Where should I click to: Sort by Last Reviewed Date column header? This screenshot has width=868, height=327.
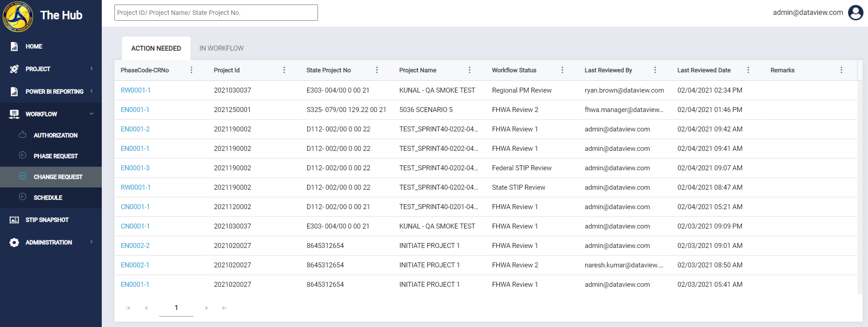tap(704, 70)
